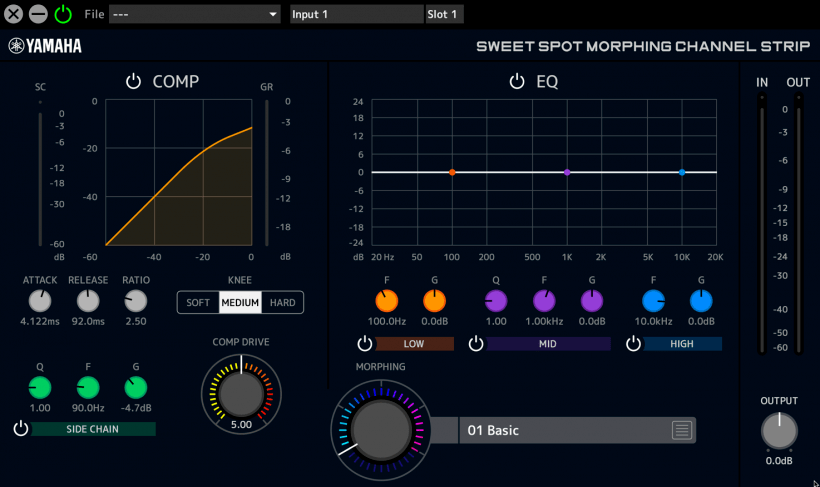Click the 90.0Hz side chain frequency value

tap(88, 408)
